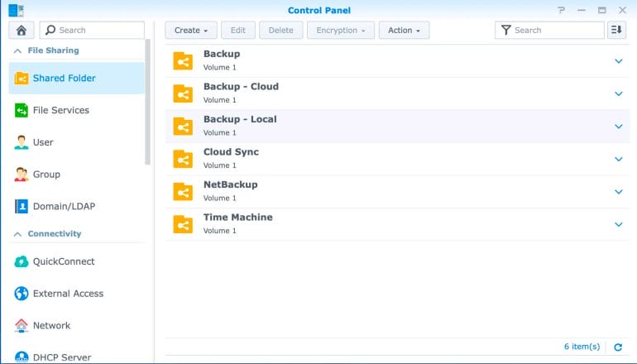Click the Backup shared folder icon
637x364 pixels.
tap(183, 61)
